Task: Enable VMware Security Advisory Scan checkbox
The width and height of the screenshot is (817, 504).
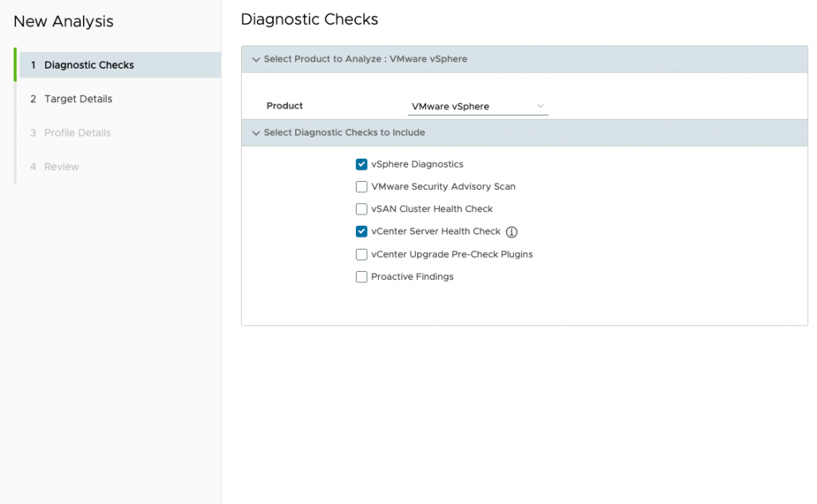Action: [x=361, y=187]
